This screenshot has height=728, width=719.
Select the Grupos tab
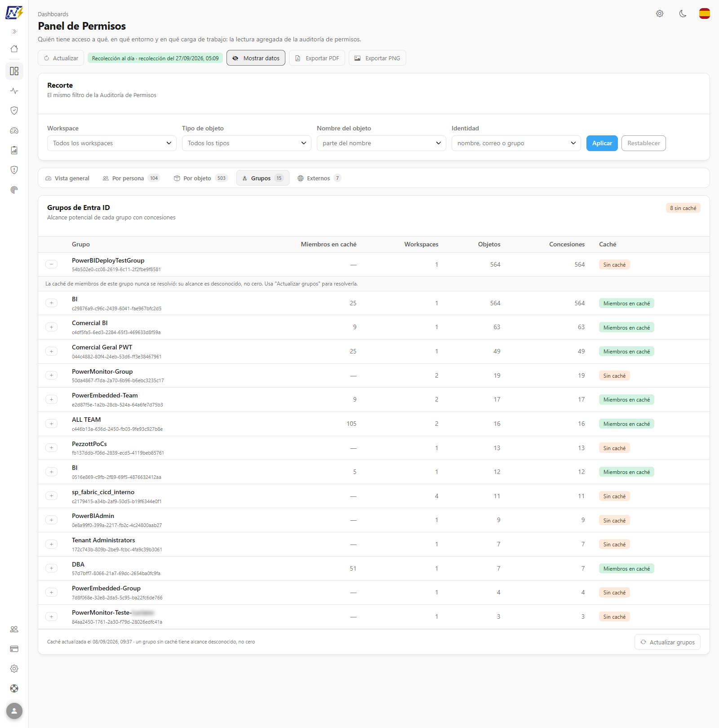click(x=263, y=178)
